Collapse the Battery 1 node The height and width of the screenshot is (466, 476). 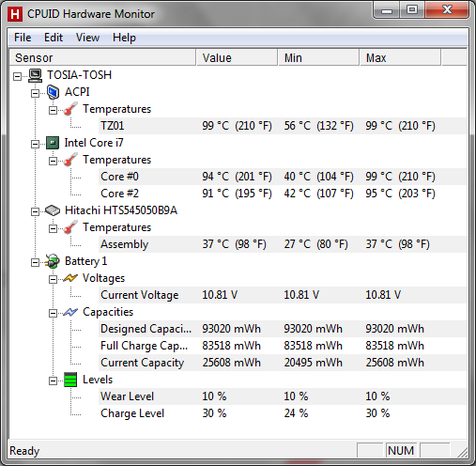click(35, 262)
